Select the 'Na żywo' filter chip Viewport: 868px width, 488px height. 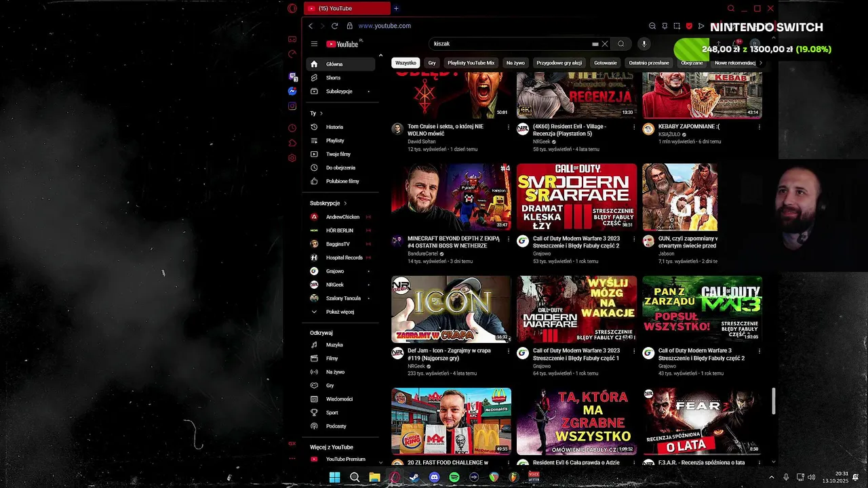515,63
